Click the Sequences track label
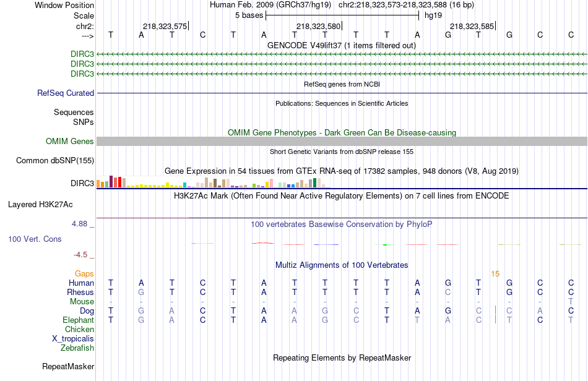 click(74, 112)
